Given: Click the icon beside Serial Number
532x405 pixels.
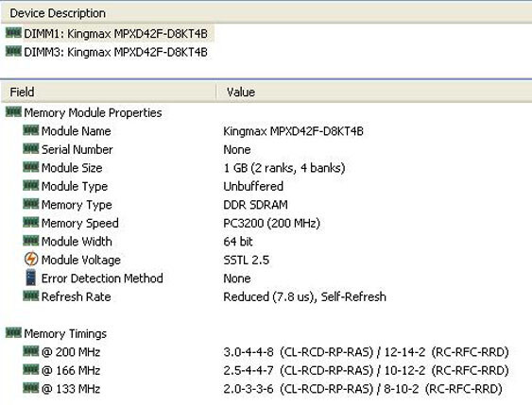Looking at the screenshot, I should (31, 148).
